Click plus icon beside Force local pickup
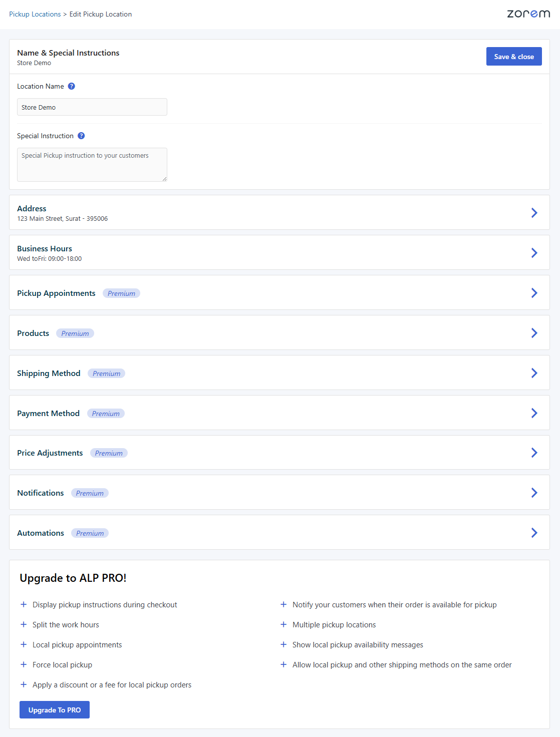560x737 pixels. coord(24,664)
